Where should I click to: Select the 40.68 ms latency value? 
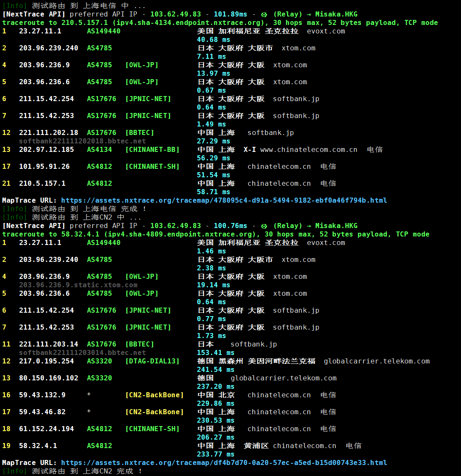point(213,40)
